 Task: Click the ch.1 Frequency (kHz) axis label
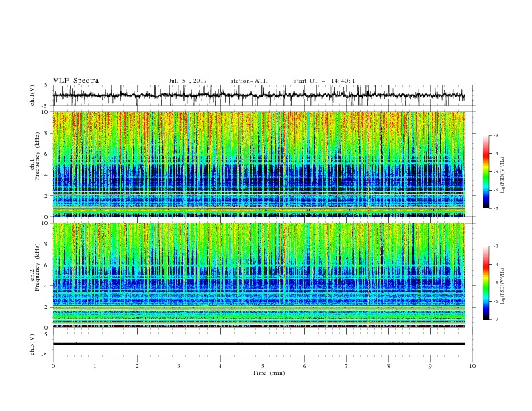[35, 156]
